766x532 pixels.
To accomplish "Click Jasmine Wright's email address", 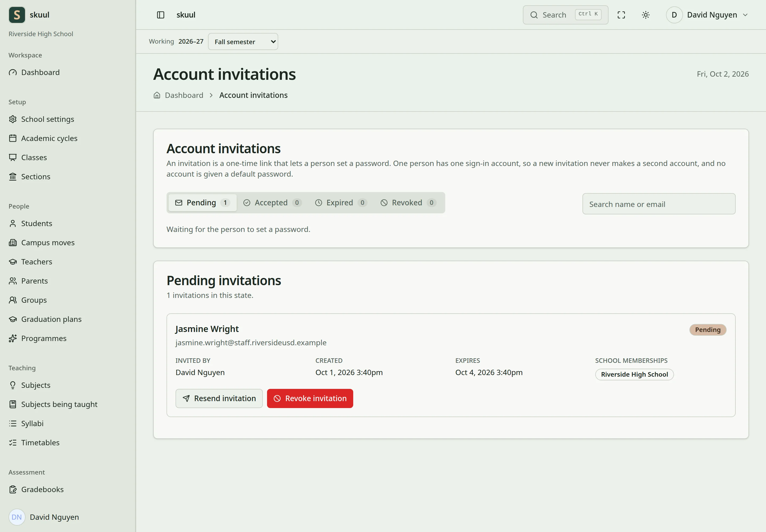I will [251, 343].
